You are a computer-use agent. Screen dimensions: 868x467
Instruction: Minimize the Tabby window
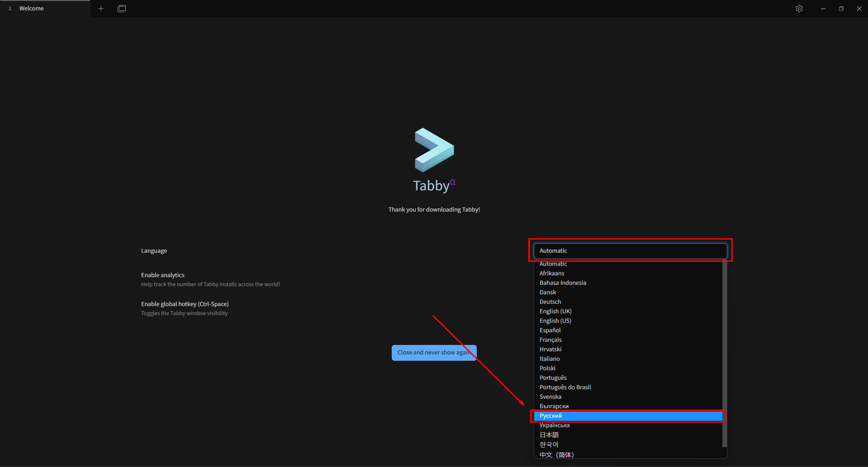(823, 9)
